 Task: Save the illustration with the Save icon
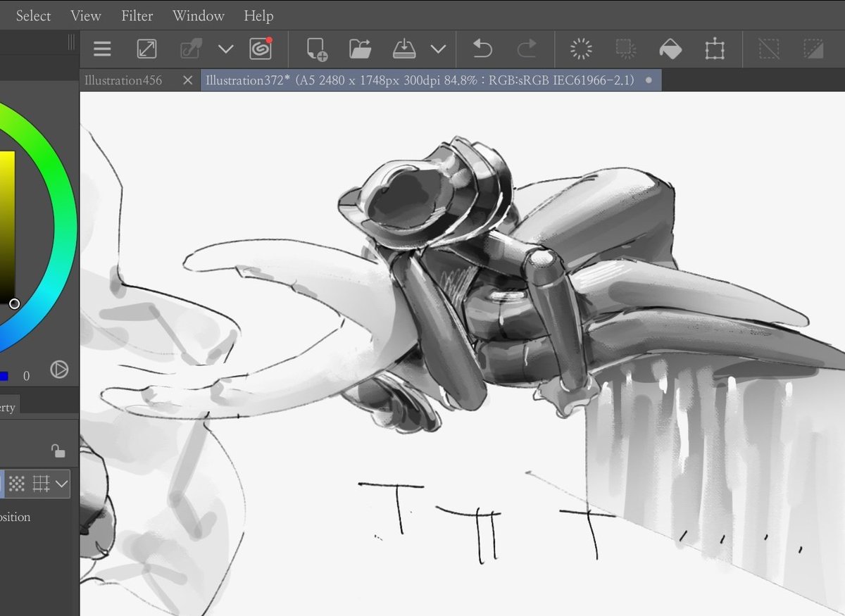(x=404, y=49)
